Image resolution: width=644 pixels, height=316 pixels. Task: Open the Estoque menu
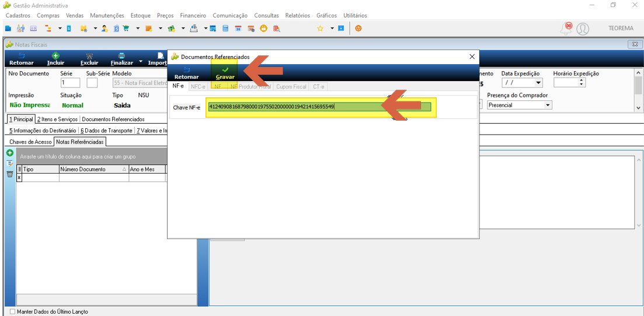coord(141,16)
